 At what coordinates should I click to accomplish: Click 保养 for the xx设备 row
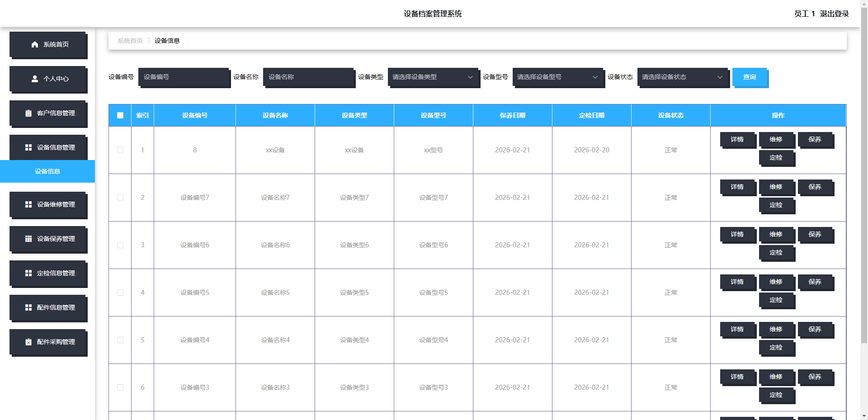pyautogui.click(x=815, y=139)
